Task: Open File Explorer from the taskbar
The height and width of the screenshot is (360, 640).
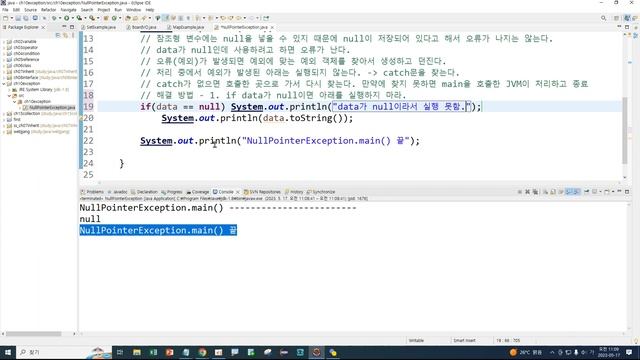Action: [x=137, y=352]
